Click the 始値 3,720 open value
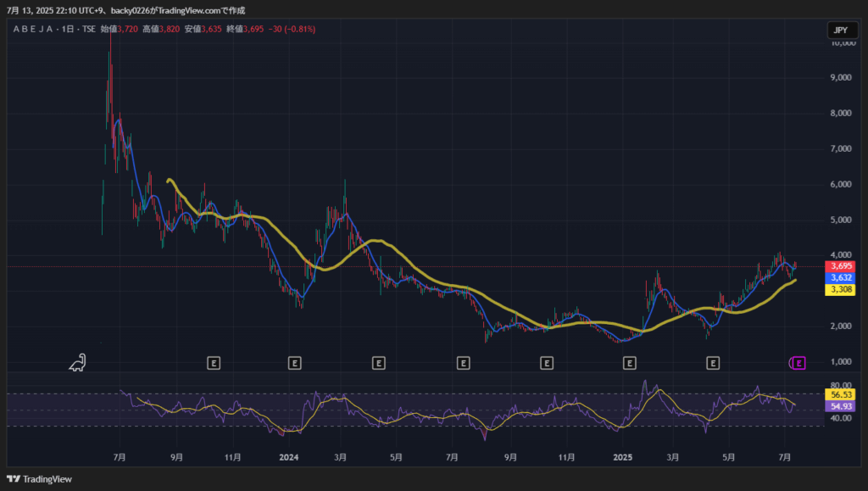This screenshot has width=868, height=491. 119,29
